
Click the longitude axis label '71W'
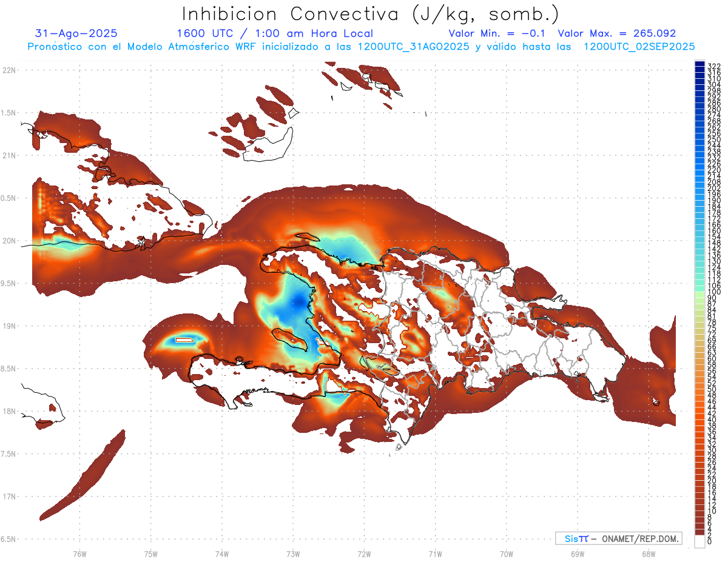pos(435,554)
